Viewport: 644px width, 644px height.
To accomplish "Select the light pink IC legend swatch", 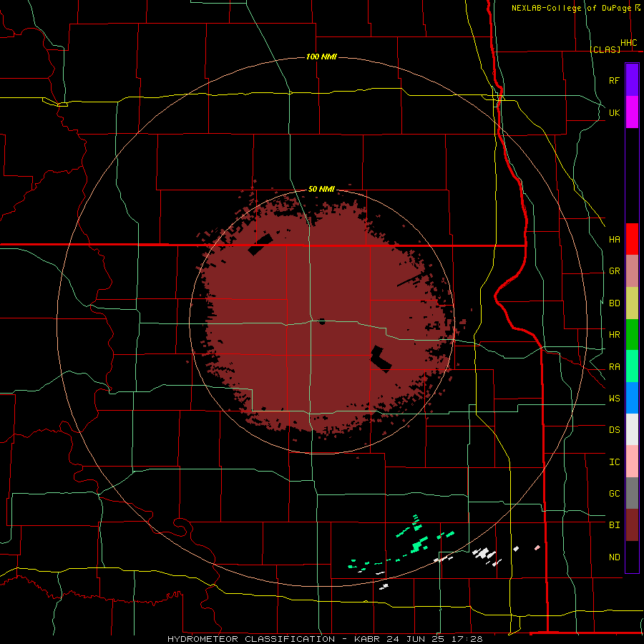I will coord(632,462).
